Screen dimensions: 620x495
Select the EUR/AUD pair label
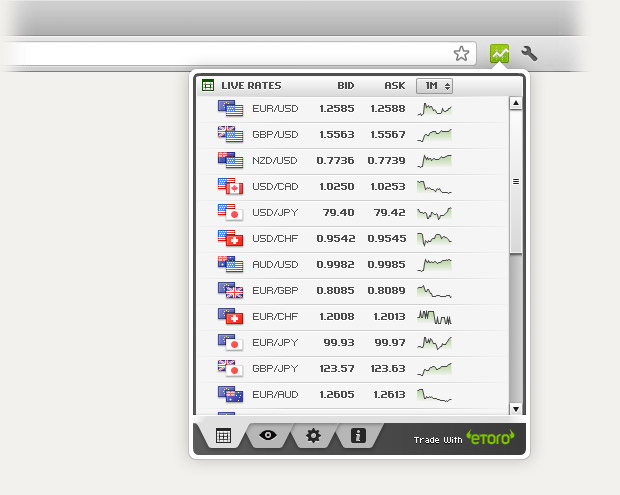[x=275, y=395]
